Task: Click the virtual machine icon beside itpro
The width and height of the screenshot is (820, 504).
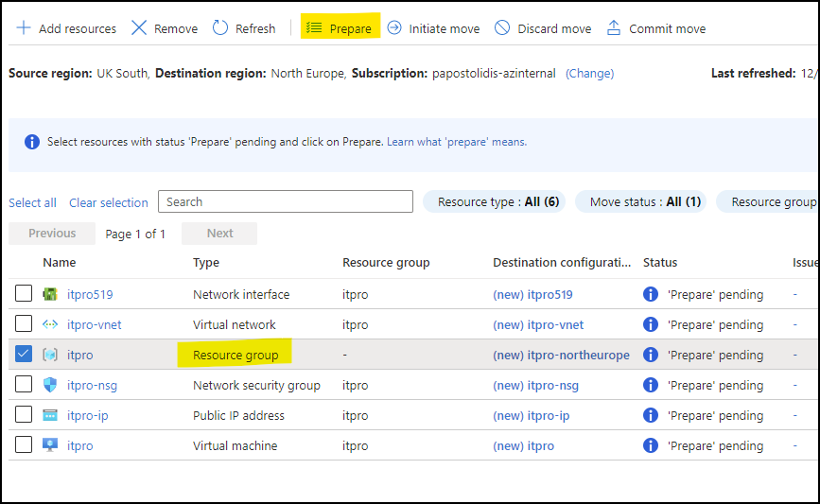Action: tap(51, 445)
